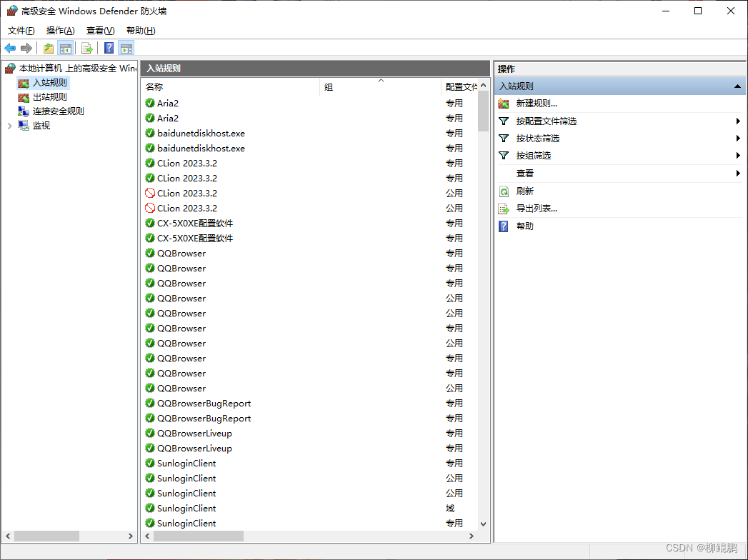The height and width of the screenshot is (560, 748).
Task: Click the tree pane horizontal scrollbar thumb
Action: (46, 536)
